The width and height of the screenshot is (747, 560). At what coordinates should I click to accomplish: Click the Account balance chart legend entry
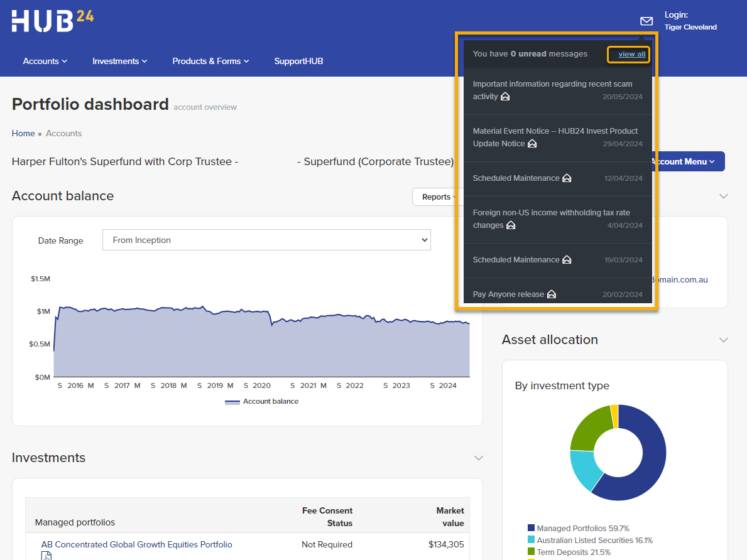click(261, 401)
